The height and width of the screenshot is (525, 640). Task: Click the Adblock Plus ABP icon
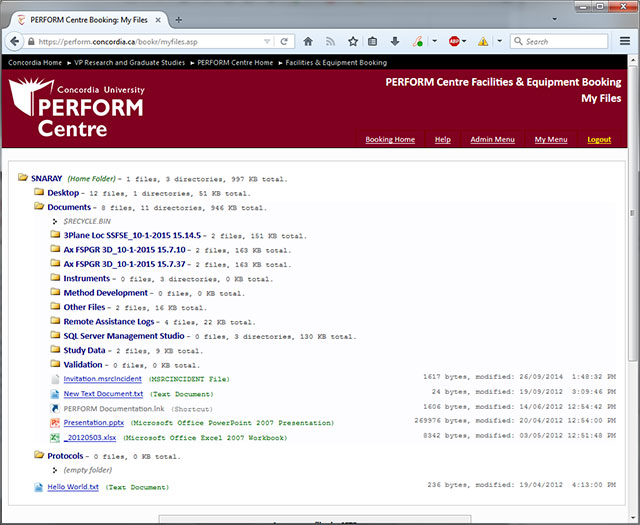[x=454, y=42]
